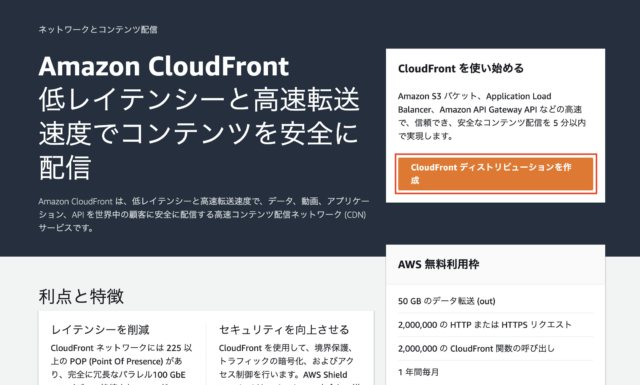Click the 利点と特徴 section heading
Image resolution: width=640 pixels, height=385 pixels.
tap(81, 296)
